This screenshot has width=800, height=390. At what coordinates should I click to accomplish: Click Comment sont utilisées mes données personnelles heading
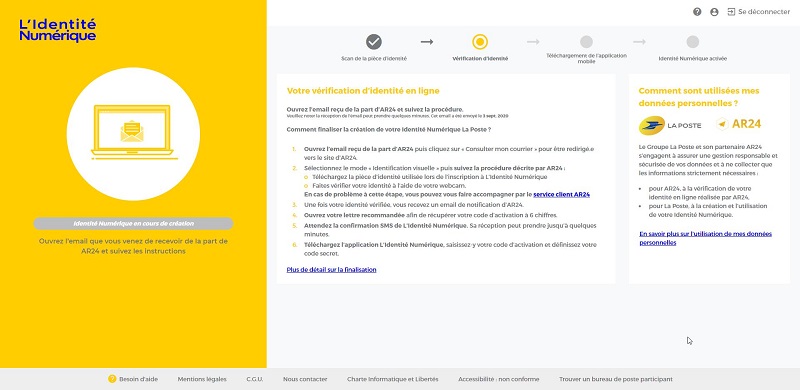tap(699, 97)
